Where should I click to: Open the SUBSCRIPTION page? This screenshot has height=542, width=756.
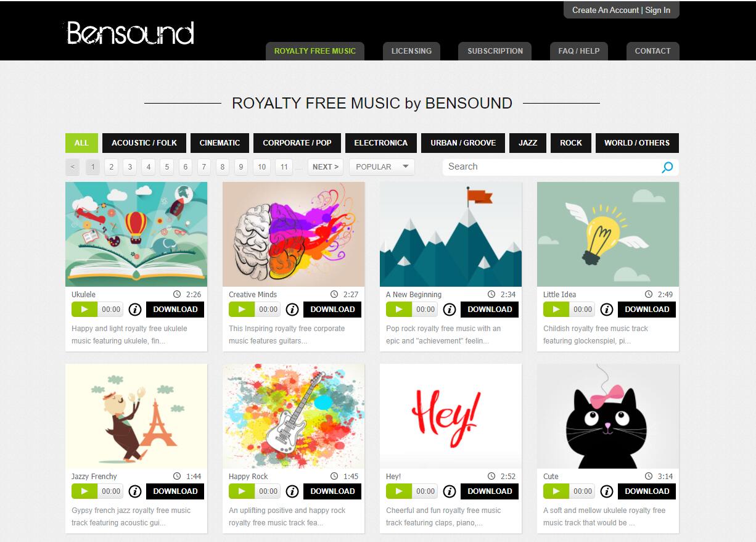click(x=495, y=51)
